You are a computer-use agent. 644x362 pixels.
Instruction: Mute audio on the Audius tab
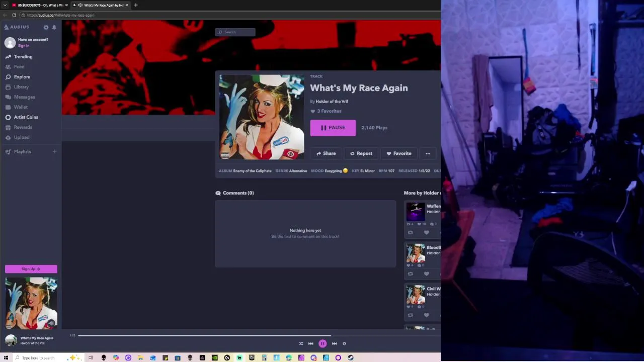coord(80,5)
